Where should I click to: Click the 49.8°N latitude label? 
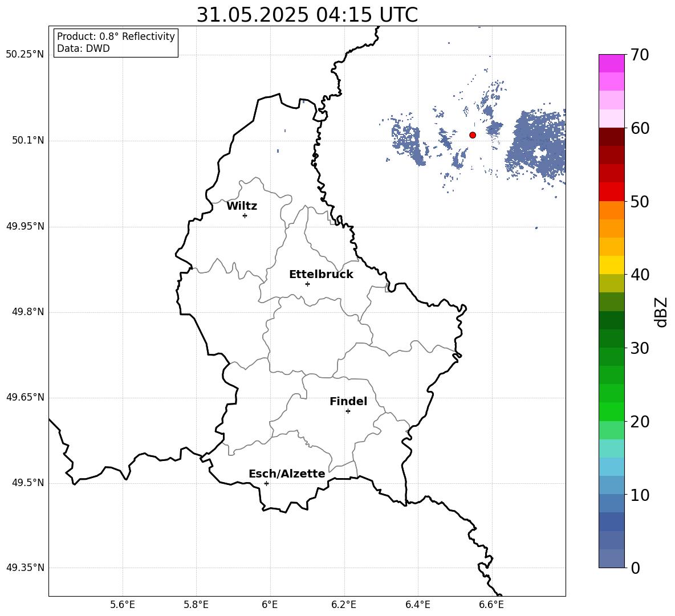point(28,312)
